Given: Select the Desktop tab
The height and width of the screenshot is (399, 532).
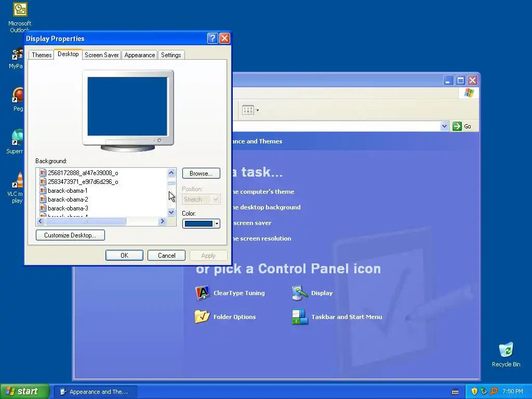Looking at the screenshot, I should pyautogui.click(x=68, y=54).
